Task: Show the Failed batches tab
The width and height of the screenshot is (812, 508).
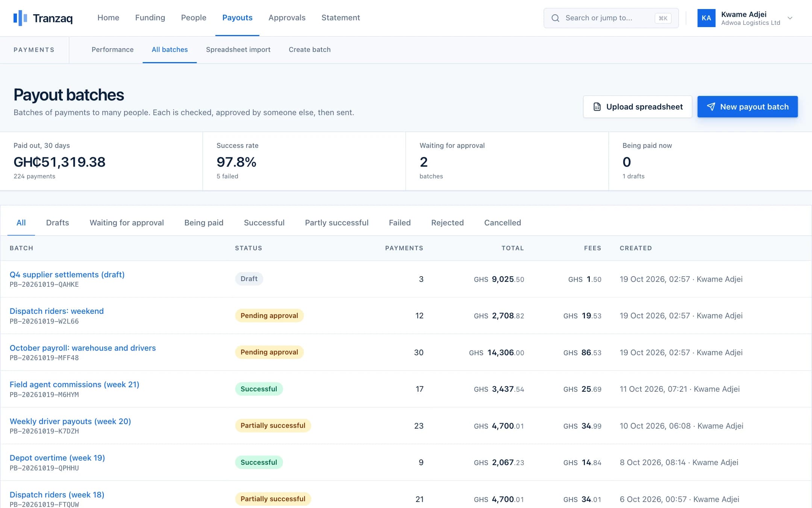Action: point(400,223)
